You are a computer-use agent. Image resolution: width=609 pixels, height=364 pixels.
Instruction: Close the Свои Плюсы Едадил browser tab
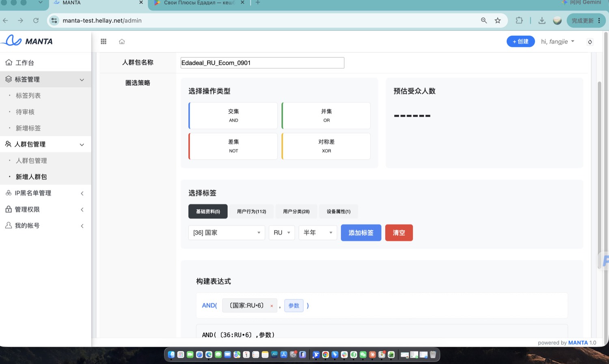pyautogui.click(x=242, y=2)
